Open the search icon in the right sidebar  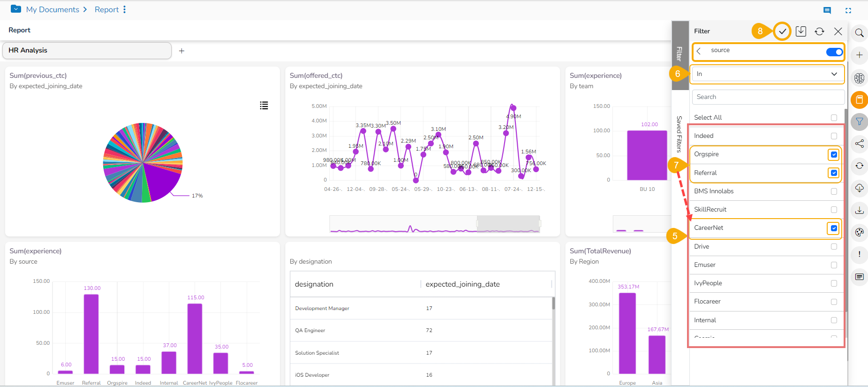click(859, 33)
